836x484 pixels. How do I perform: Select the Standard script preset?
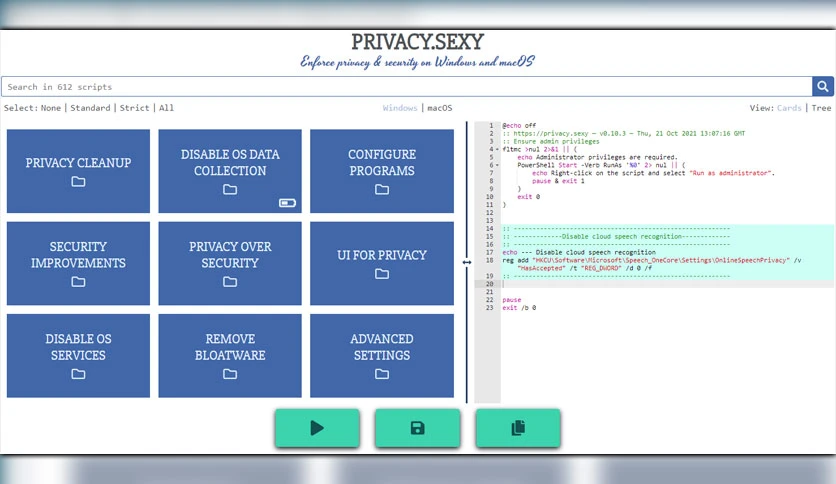(x=90, y=108)
